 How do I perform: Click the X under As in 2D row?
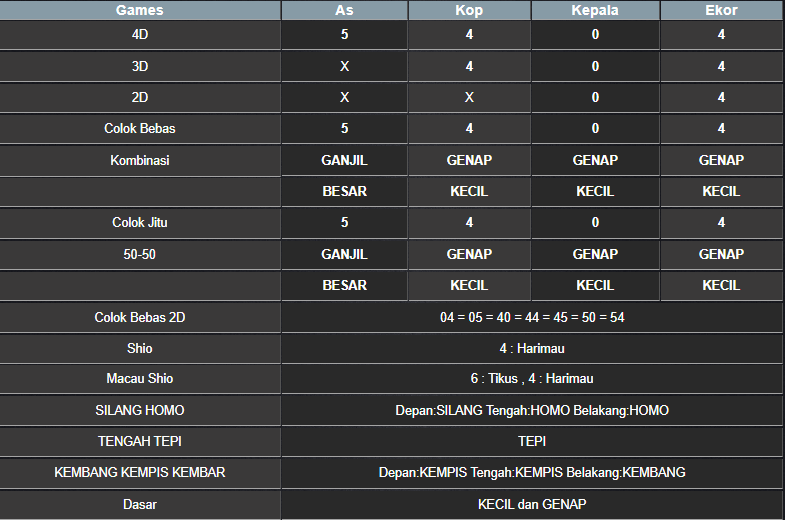[344, 97]
